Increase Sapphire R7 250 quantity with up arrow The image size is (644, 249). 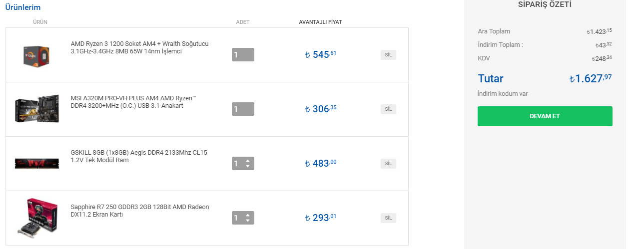tap(247, 215)
